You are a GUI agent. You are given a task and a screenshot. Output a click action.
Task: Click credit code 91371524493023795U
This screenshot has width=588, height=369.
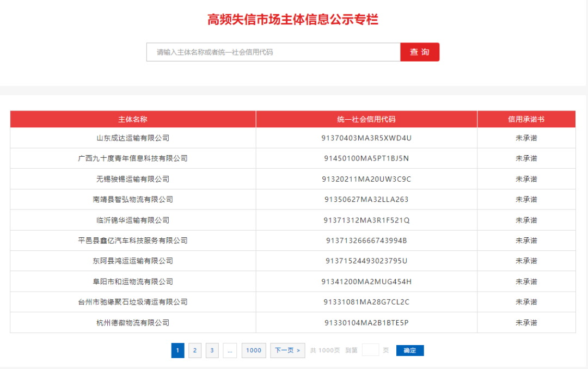coord(366,261)
